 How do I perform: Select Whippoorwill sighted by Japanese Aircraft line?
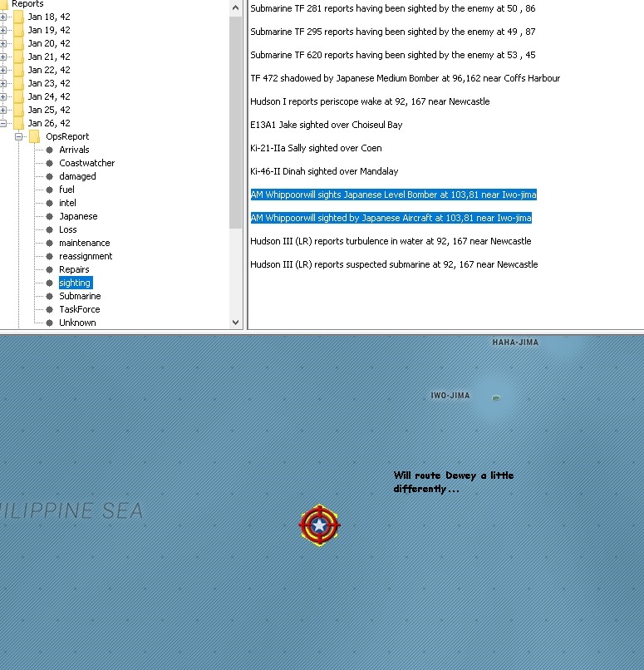(391, 218)
